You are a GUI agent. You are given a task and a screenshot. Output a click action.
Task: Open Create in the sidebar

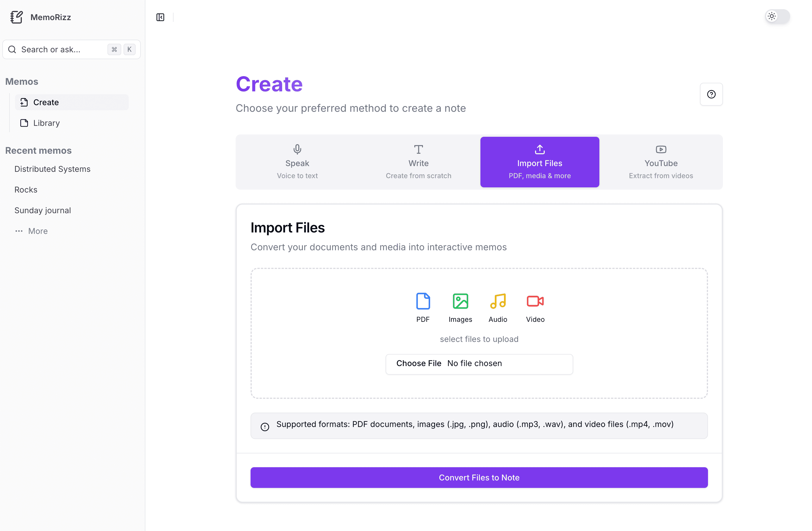pyautogui.click(x=72, y=102)
